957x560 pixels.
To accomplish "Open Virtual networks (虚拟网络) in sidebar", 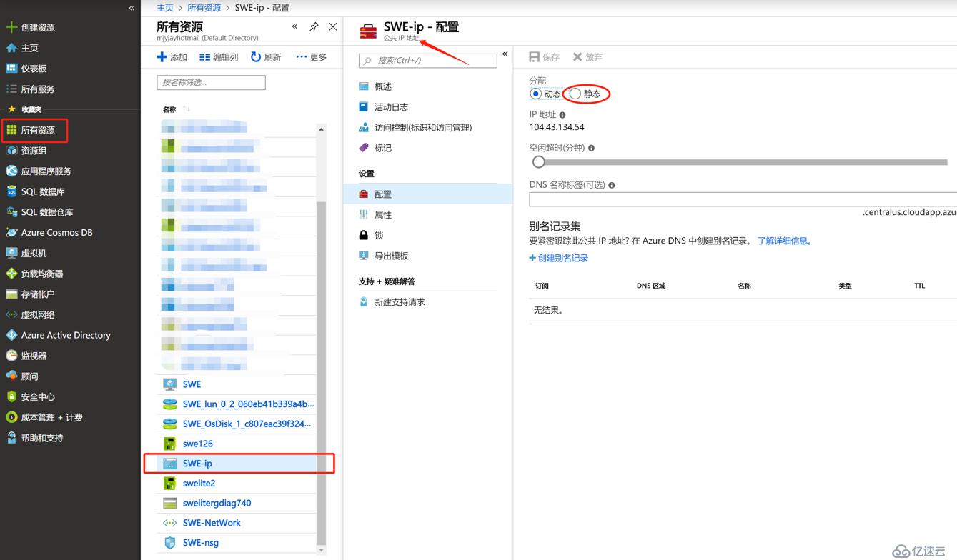I will click(x=38, y=314).
